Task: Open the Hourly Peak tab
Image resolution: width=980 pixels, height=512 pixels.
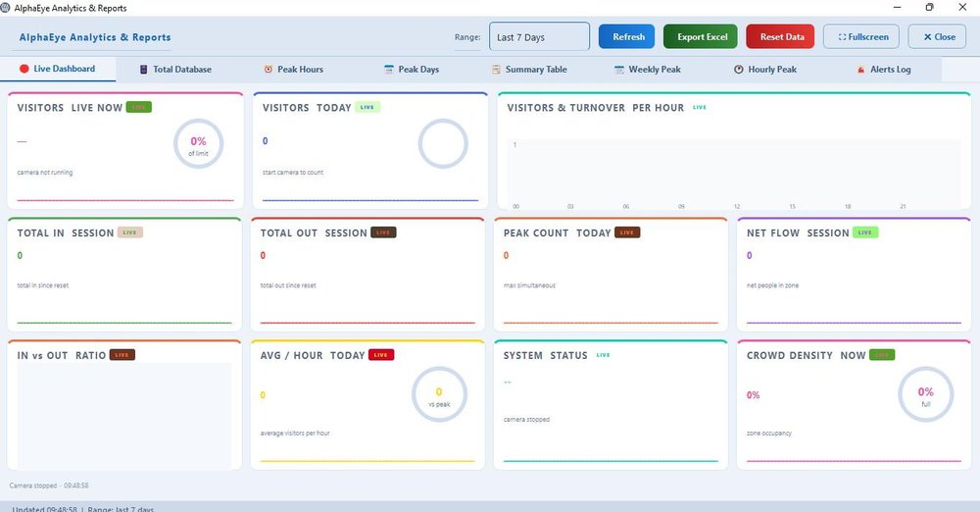Action: (x=765, y=70)
